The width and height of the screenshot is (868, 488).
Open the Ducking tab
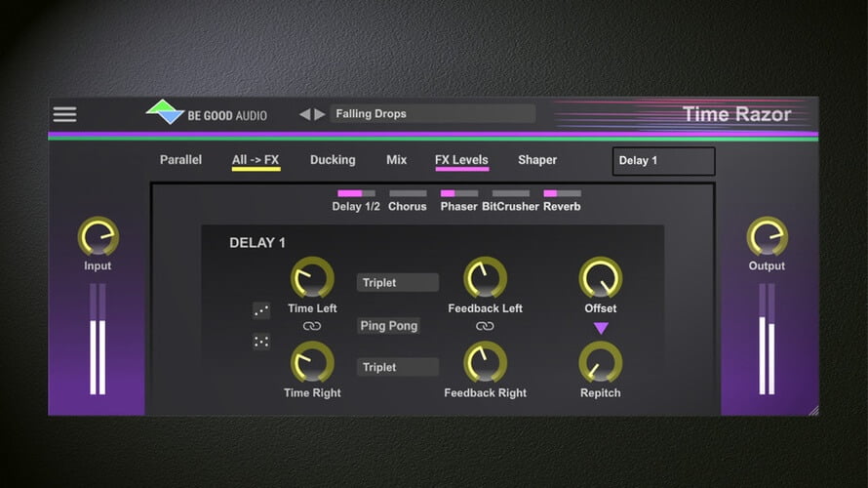tap(333, 159)
